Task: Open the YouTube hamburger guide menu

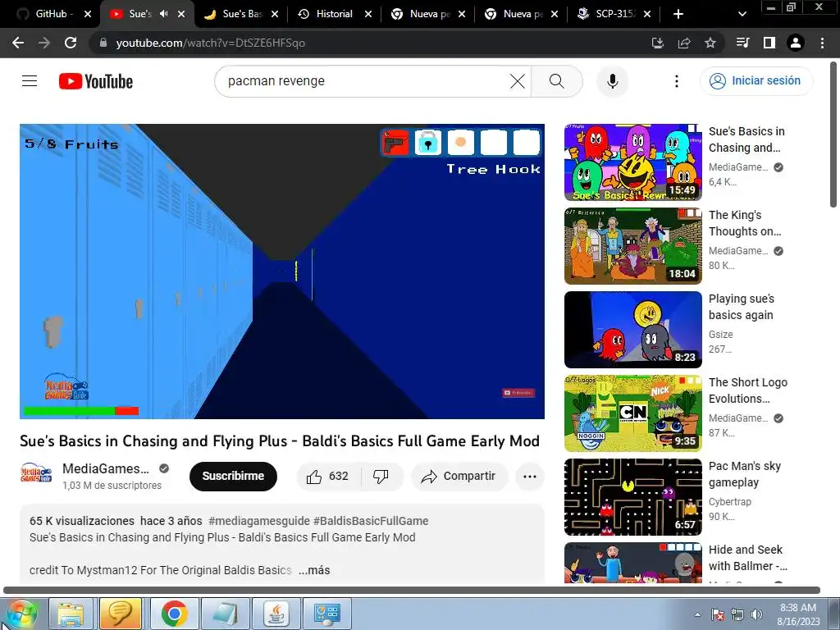Action: click(x=30, y=81)
